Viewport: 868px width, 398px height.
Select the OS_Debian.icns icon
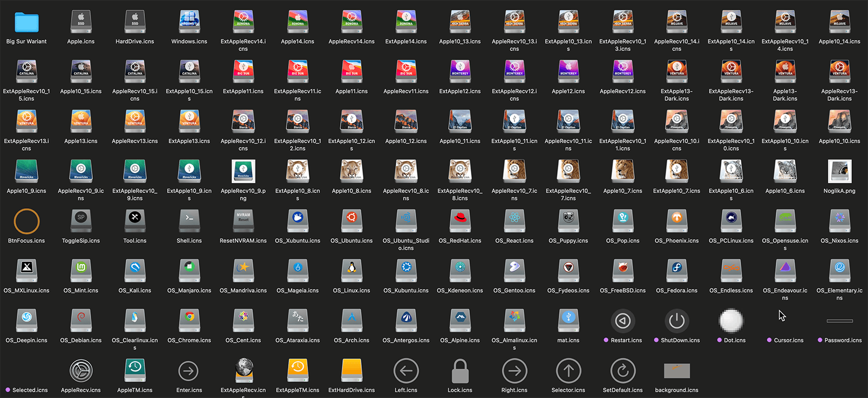pyautogui.click(x=81, y=321)
